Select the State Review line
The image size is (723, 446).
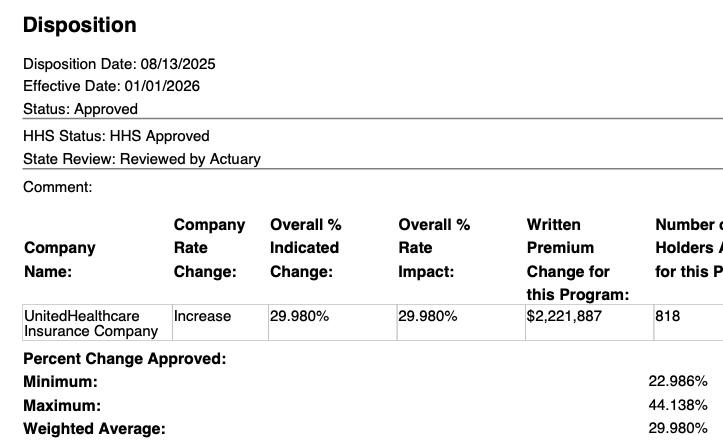141,159
